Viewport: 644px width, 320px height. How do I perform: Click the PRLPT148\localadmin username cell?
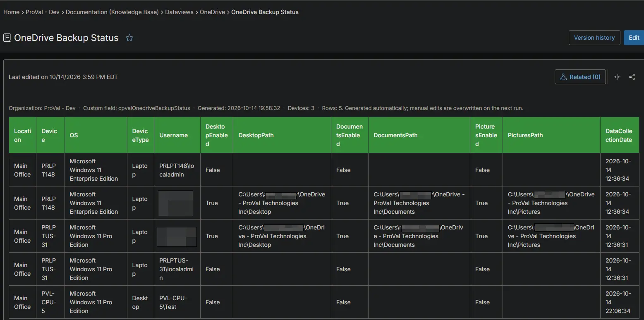click(x=177, y=170)
